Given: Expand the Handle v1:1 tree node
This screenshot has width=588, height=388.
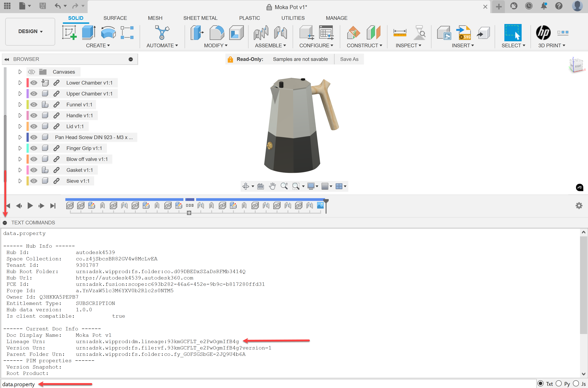Looking at the screenshot, I should [20, 115].
